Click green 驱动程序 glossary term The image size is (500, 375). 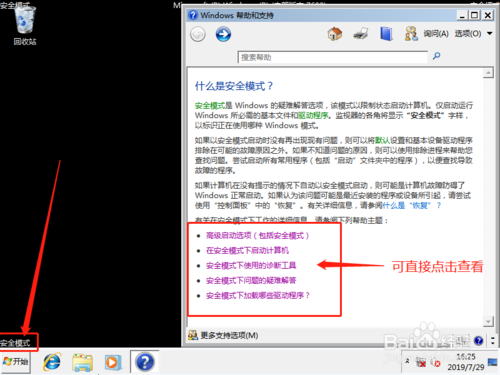pyautogui.click(x=312, y=116)
